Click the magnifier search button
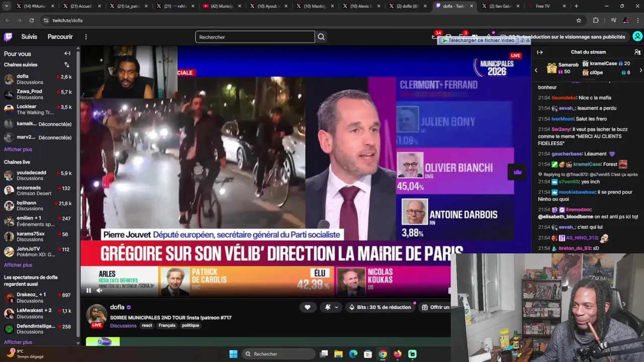 coord(321,37)
